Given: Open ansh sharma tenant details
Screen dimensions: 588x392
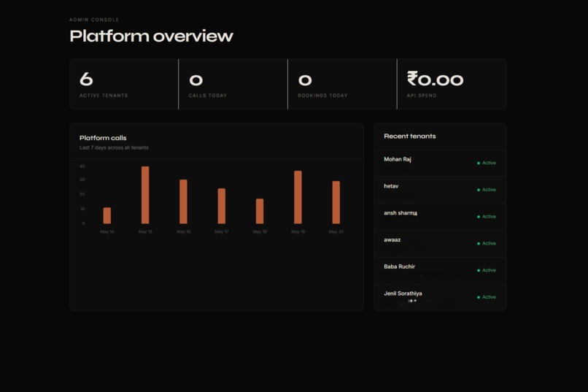Looking at the screenshot, I should 440,217.
